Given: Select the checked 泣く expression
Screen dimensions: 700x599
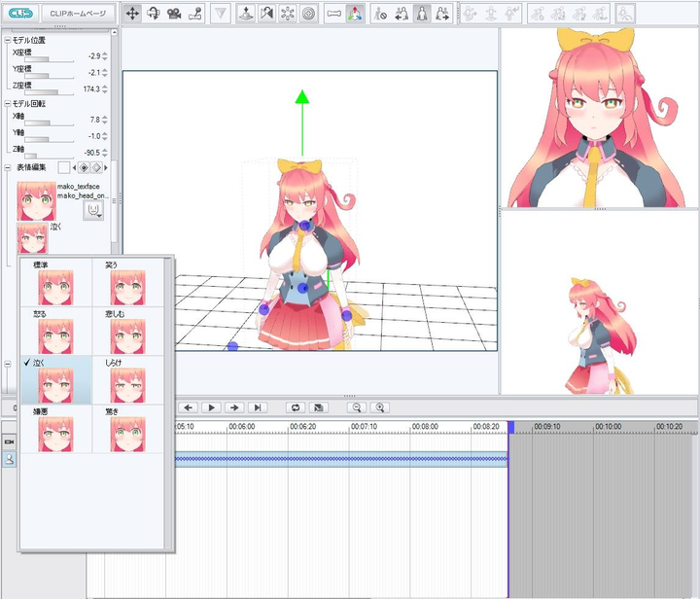Looking at the screenshot, I should click(54, 380).
